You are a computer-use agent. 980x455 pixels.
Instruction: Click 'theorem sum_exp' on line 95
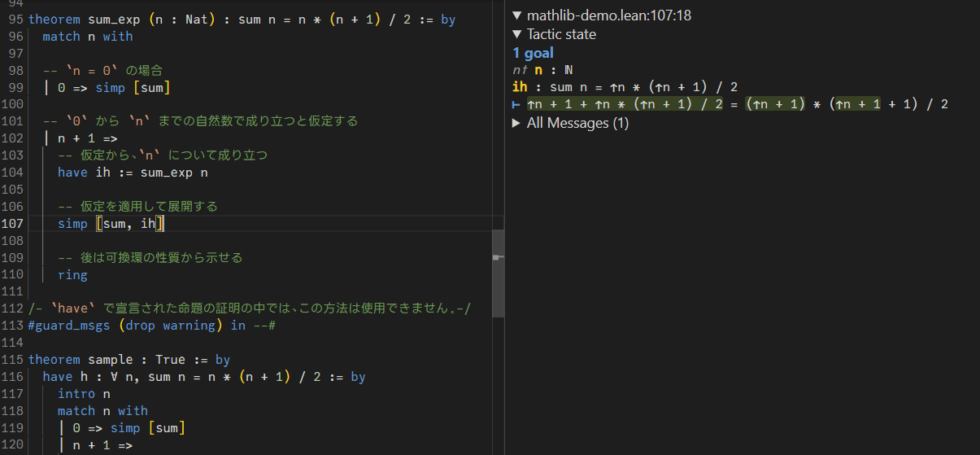coord(80,19)
